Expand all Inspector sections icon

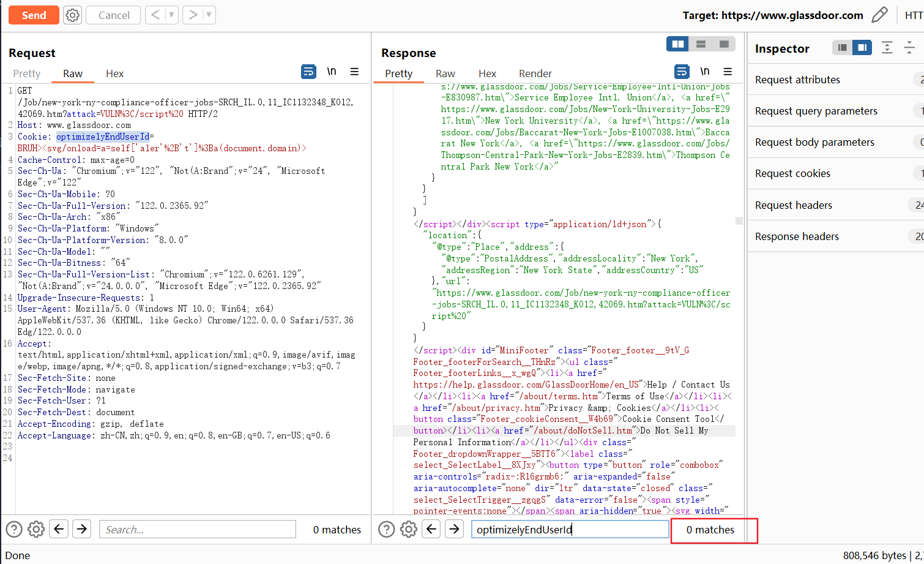click(x=887, y=47)
